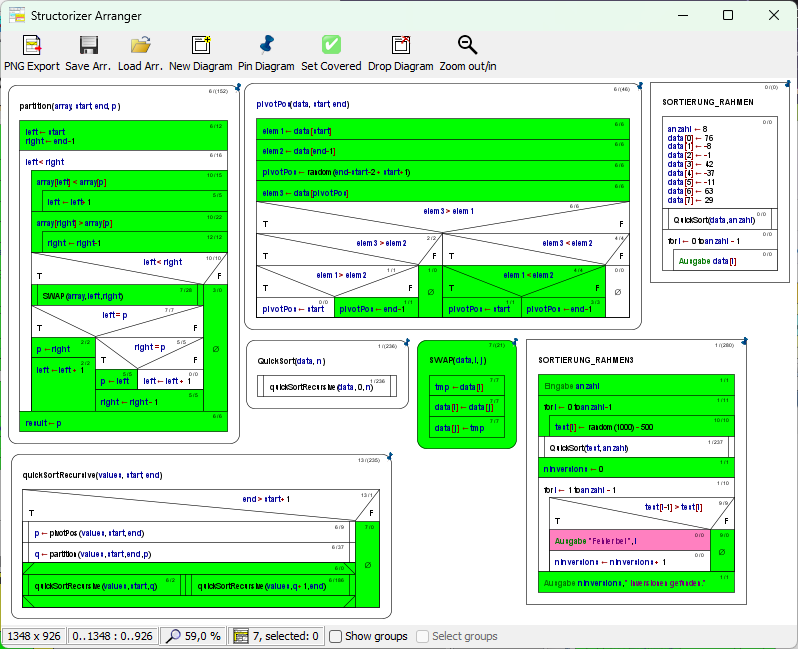Image resolution: width=798 pixels, height=649 pixels.
Task: Click the PNG Export toolbar icon
Action: [x=32, y=45]
